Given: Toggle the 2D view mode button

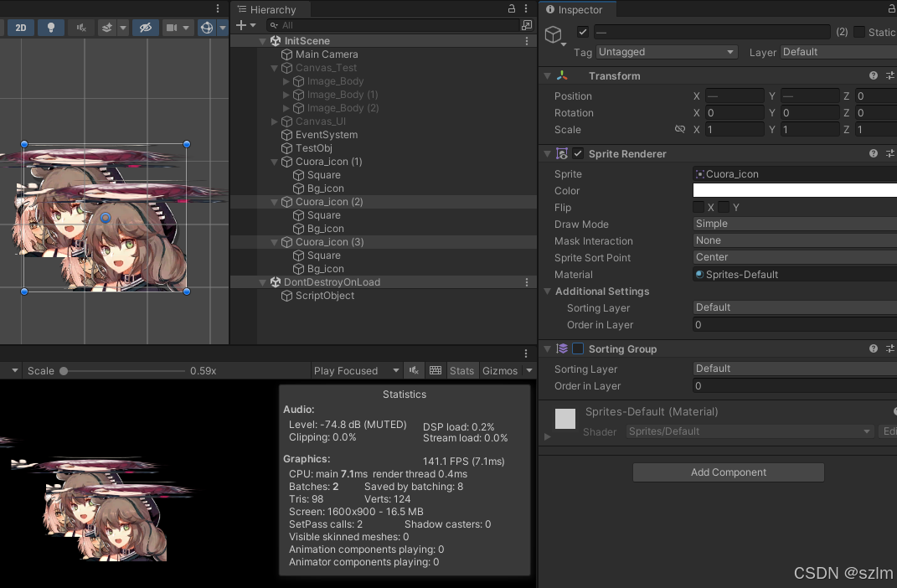Looking at the screenshot, I should 21,28.
